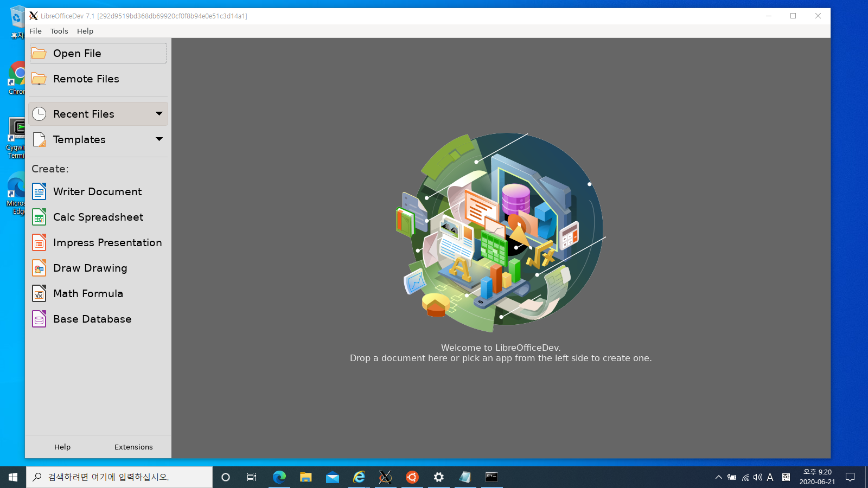The width and height of the screenshot is (868, 488).
Task: Create a new Draw Drawing
Action: pyautogui.click(x=98, y=268)
